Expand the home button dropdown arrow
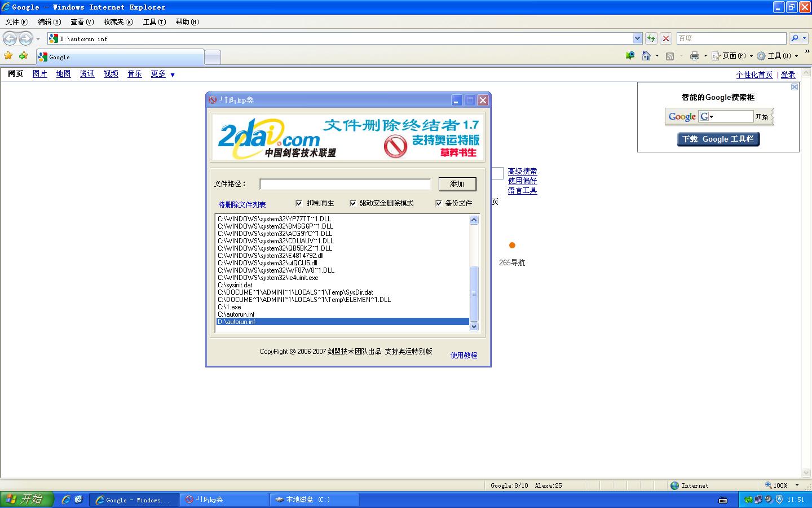This screenshot has width=812, height=508. (657, 56)
